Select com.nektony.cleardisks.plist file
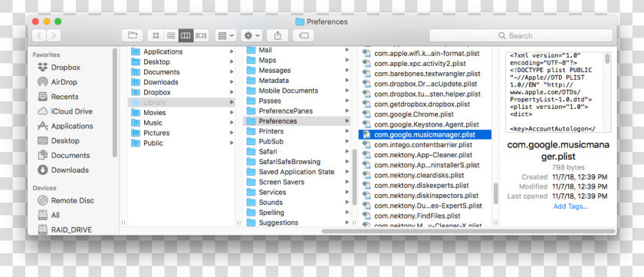The height and width of the screenshot is (277, 644). click(425, 175)
